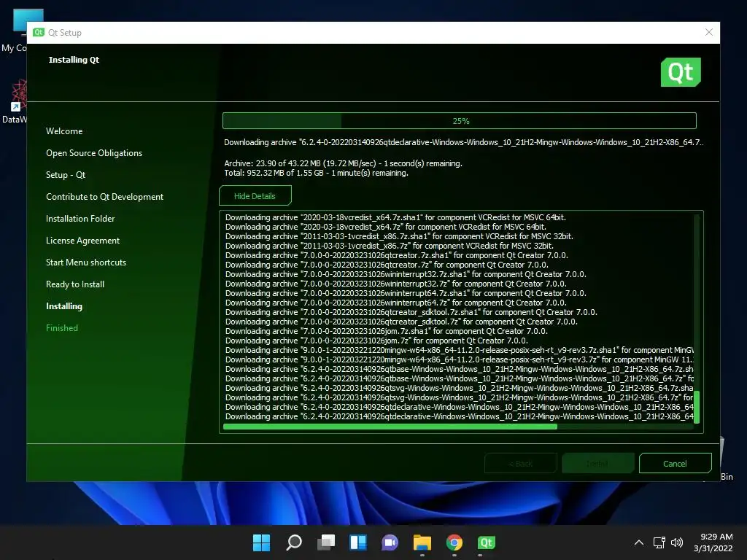Click log line for wininterrupt32.7z.sha1

406,274
